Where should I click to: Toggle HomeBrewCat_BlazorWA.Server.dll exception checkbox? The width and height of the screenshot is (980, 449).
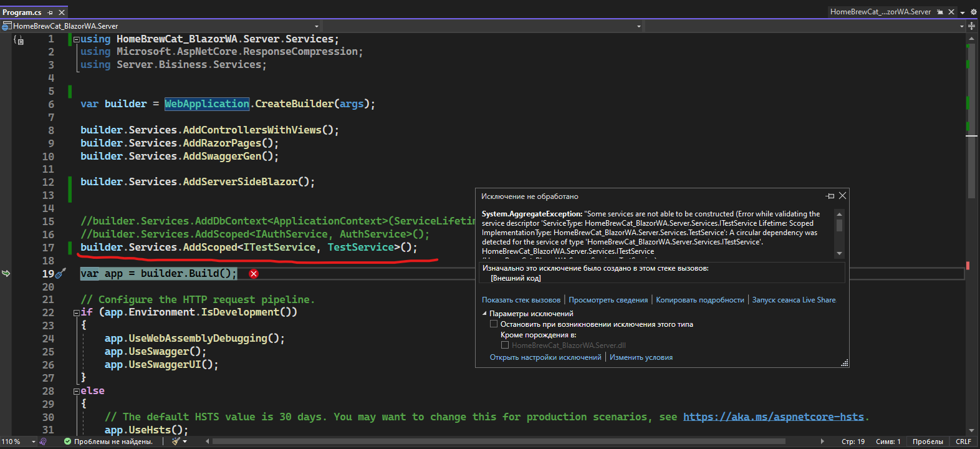click(x=505, y=345)
